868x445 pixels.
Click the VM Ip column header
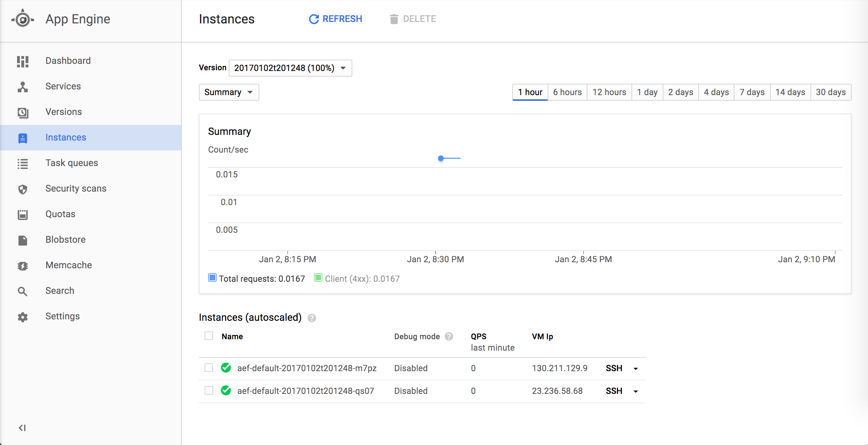tap(542, 336)
